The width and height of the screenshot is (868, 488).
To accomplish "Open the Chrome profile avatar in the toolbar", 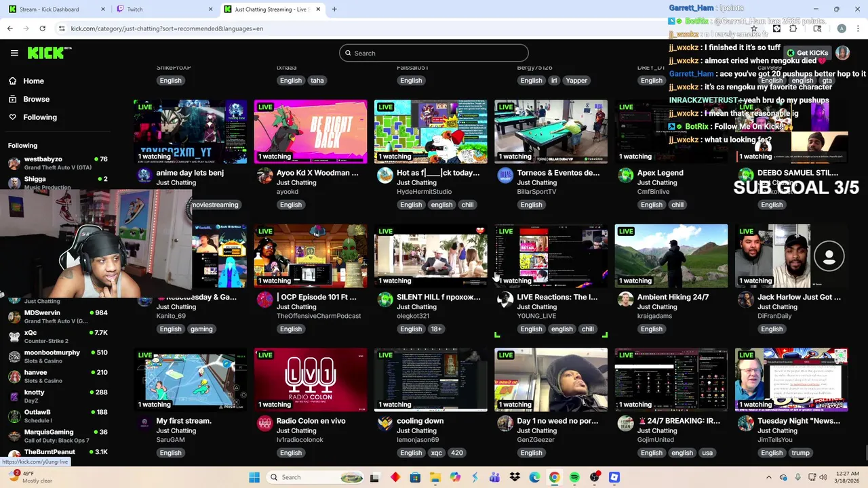I will click(842, 28).
